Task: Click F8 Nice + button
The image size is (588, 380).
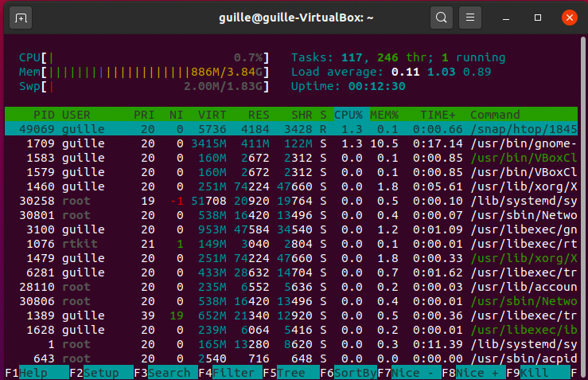Action: pyautogui.click(x=473, y=373)
